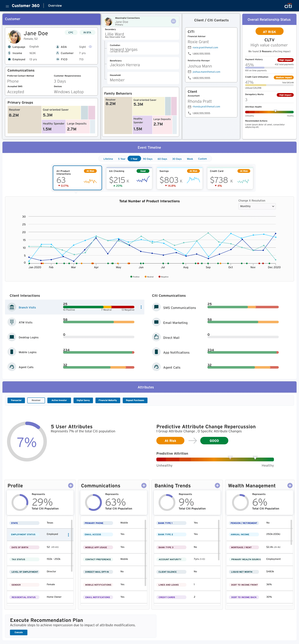The width and height of the screenshot is (299, 644).
Task: Click the FICO gauge icon
Action: tap(57, 59)
